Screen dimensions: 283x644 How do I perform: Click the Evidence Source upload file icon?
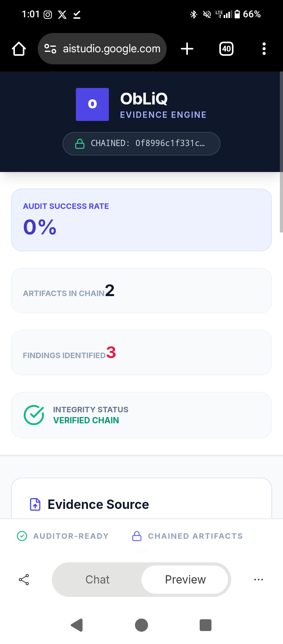pos(35,504)
